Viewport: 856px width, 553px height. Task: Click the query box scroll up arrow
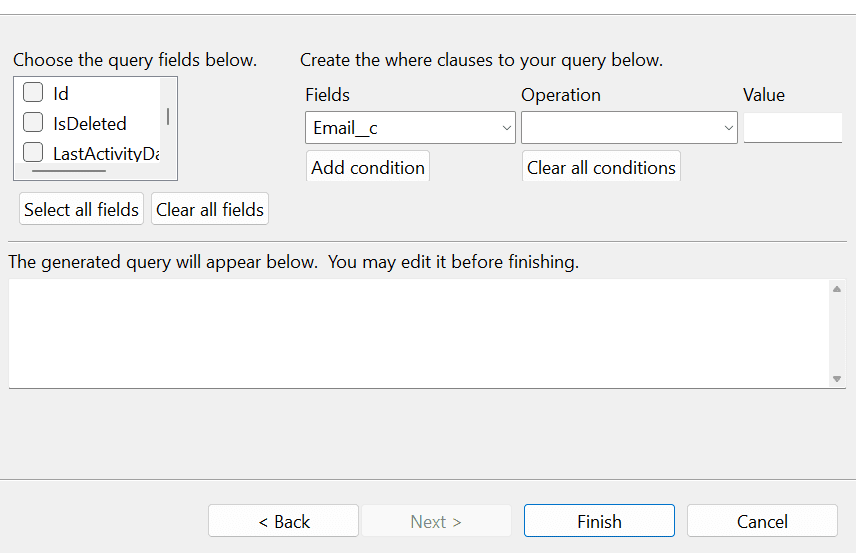pos(837,290)
